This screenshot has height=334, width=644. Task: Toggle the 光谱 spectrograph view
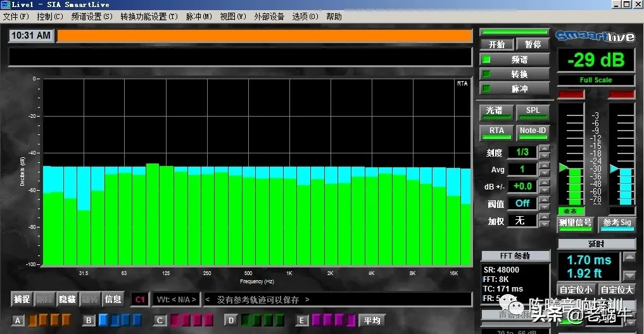[496, 112]
